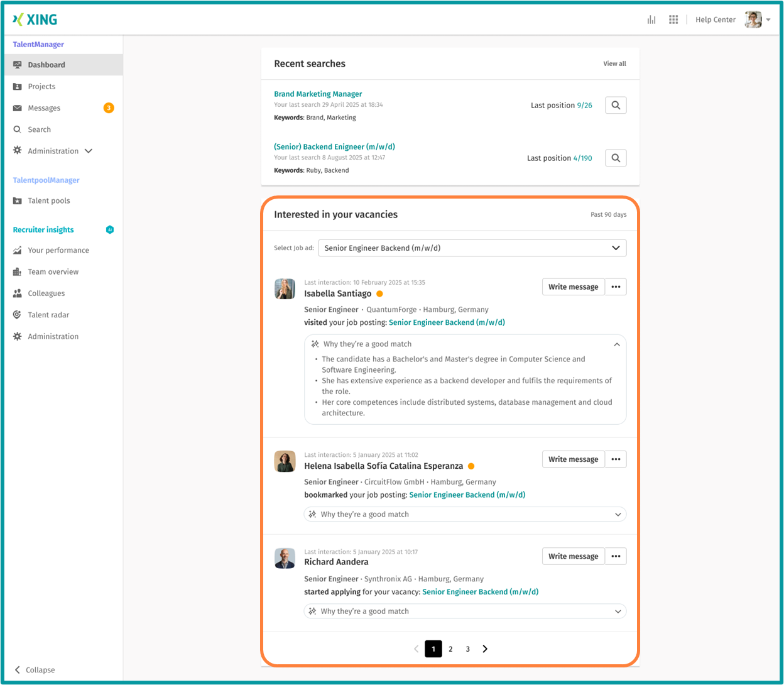Go to page 2 of results

[x=450, y=649]
